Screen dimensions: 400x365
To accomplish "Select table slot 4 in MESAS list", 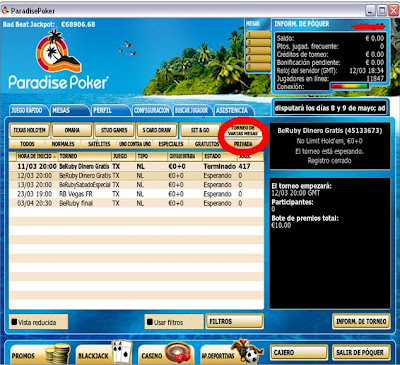I will click(x=258, y=59).
